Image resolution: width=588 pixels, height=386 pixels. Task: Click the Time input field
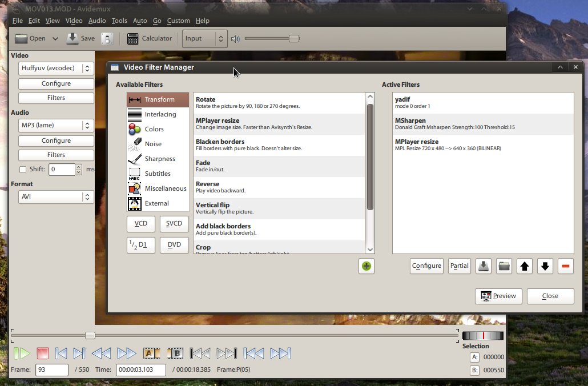tap(140, 370)
